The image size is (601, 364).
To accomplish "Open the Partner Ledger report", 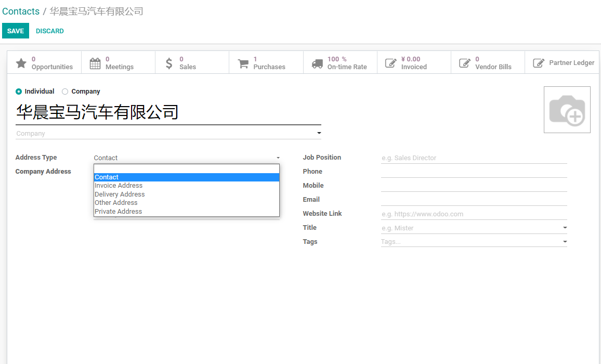I will point(562,62).
